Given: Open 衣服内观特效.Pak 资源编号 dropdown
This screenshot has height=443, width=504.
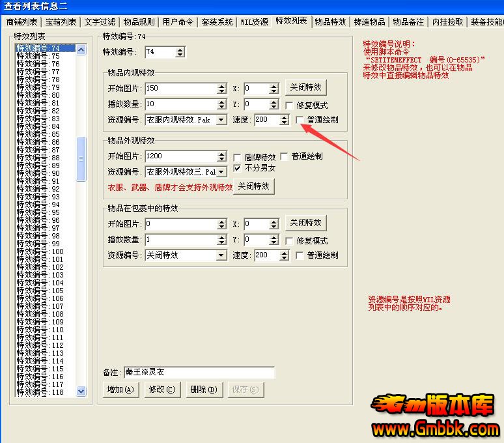Looking at the screenshot, I should 221,120.
